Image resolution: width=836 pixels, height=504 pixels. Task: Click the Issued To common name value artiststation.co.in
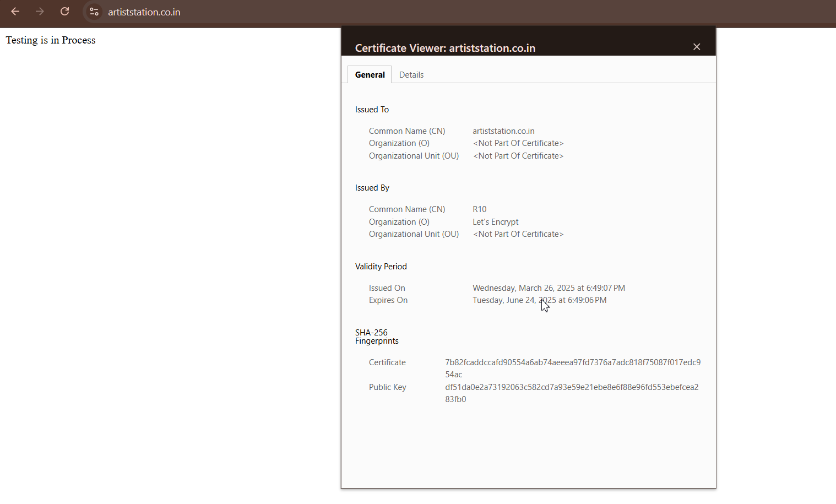pos(503,131)
